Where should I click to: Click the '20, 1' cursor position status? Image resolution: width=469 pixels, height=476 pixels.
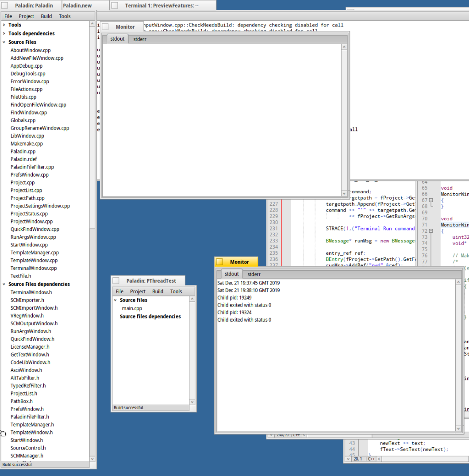(x=358, y=459)
